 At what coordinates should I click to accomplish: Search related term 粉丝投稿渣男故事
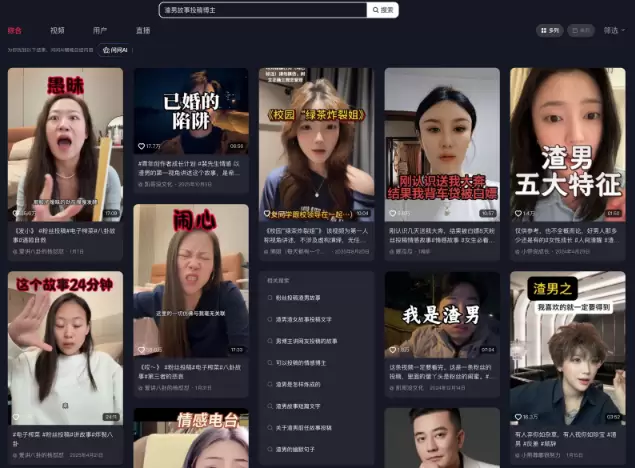point(298,298)
